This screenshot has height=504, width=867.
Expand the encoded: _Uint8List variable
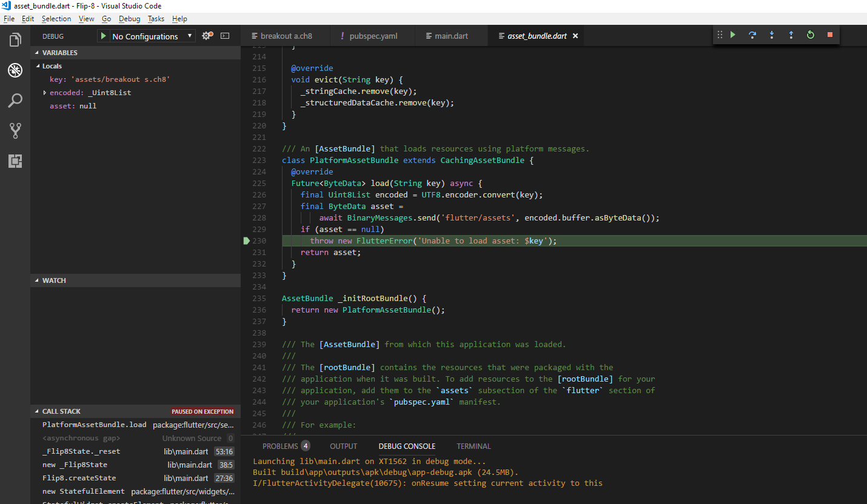(43, 92)
